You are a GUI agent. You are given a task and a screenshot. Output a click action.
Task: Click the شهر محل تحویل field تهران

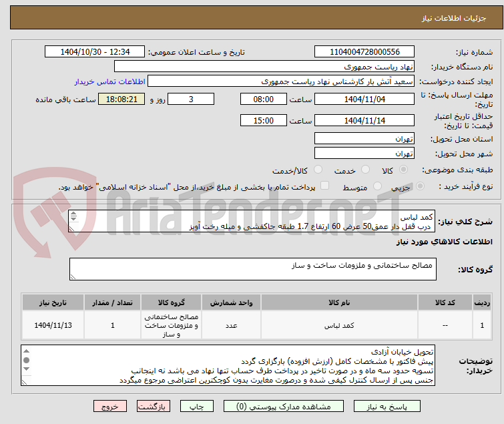(x=364, y=154)
